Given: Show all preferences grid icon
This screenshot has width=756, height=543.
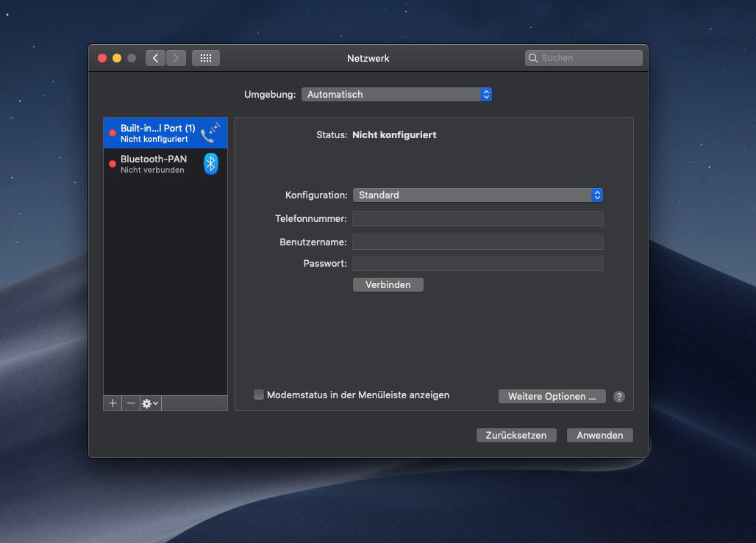Looking at the screenshot, I should click(206, 58).
